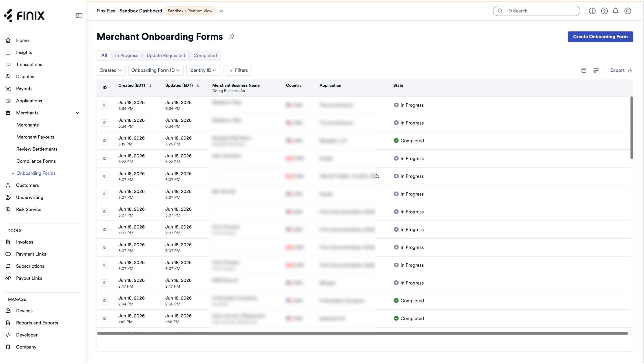Open the Filters button
The width and height of the screenshot is (644, 364).
[x=238, y=70]
